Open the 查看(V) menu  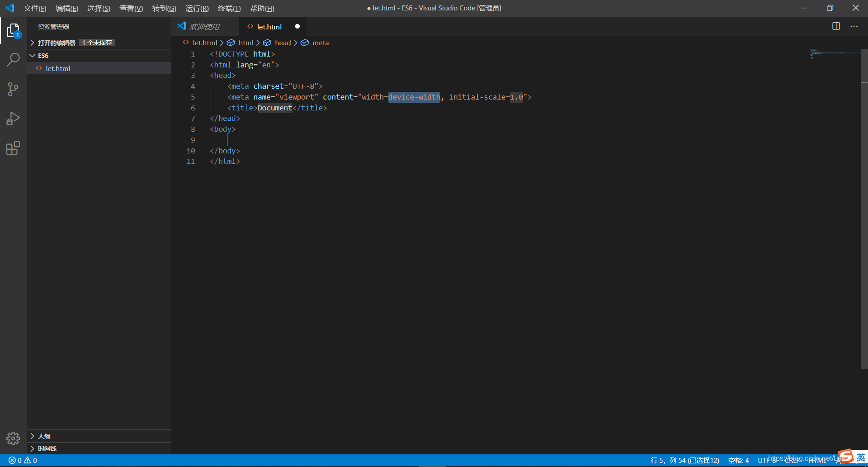click(131, 8)
